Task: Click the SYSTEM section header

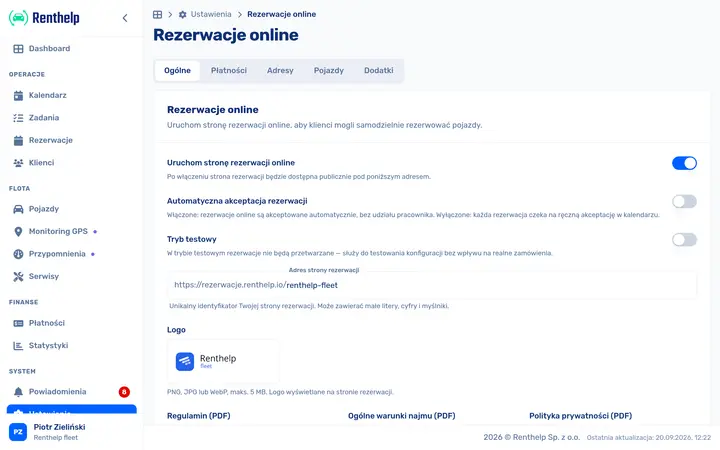Action: coord(22,371)
